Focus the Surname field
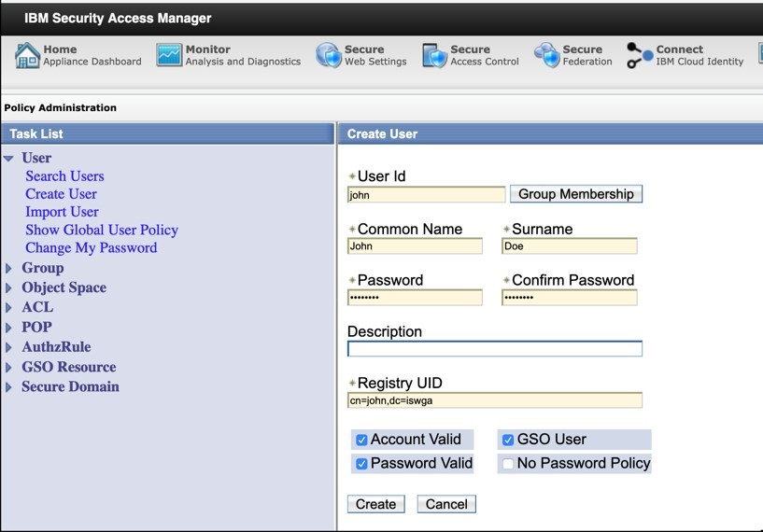The width and height of the screenshot is (763, 532). click(570, 246)
